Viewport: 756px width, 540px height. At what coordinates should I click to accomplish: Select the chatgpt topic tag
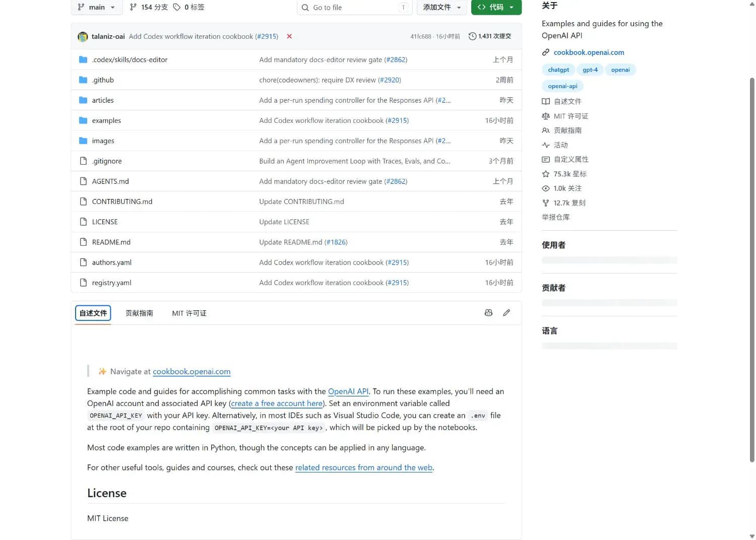tap(558, 70)
